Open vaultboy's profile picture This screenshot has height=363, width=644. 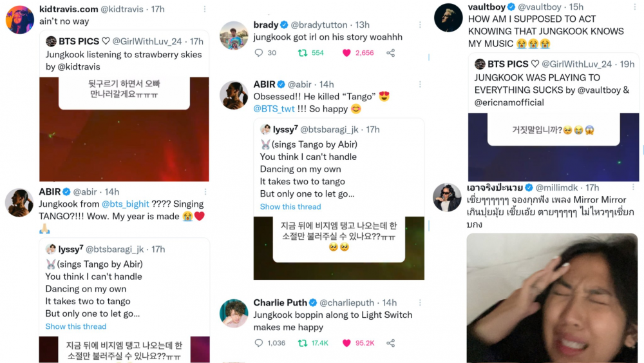pos(448,17)
